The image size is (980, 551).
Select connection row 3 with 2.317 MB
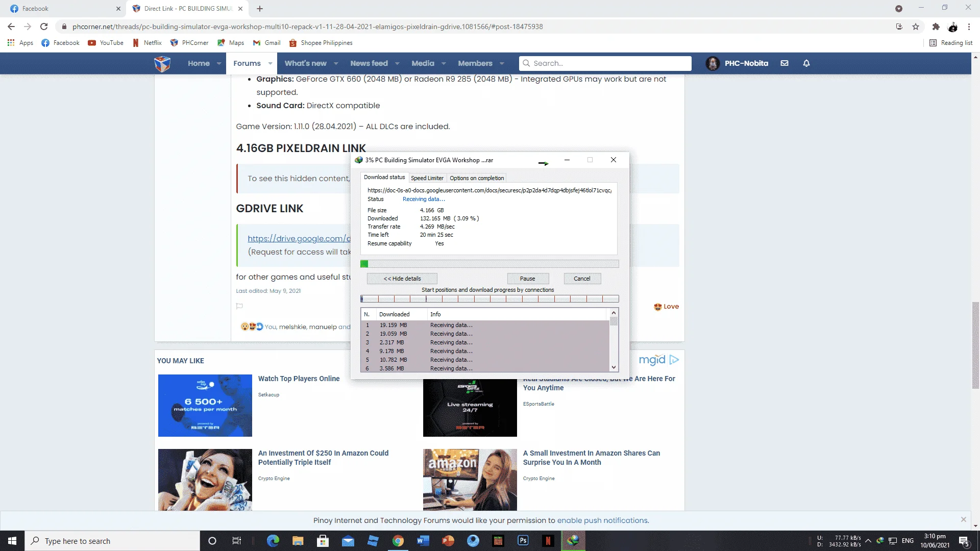(485, 342)
